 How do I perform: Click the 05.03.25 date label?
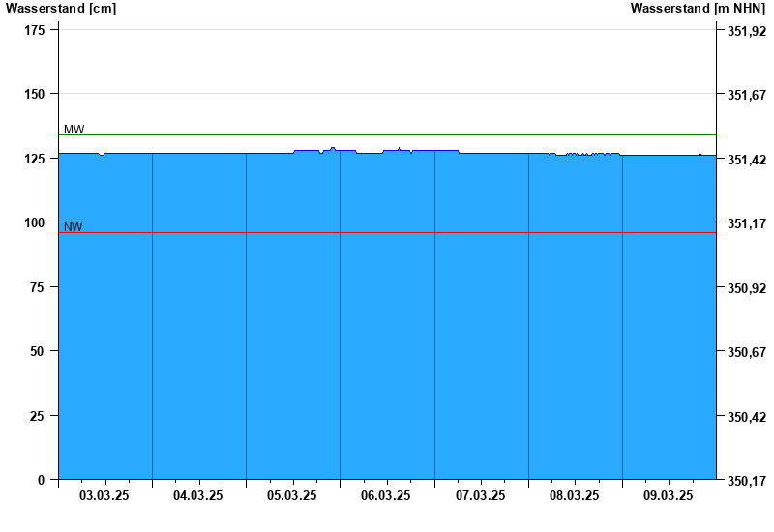point(292,495)
